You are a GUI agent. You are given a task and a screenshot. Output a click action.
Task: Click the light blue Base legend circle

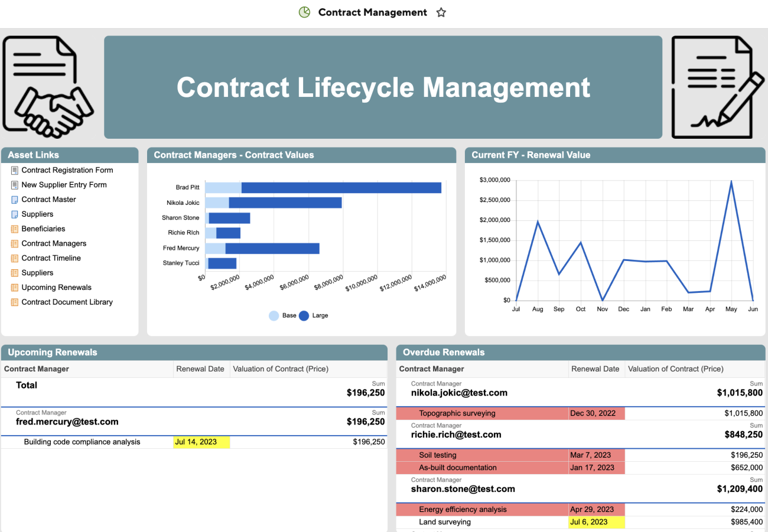274,316
